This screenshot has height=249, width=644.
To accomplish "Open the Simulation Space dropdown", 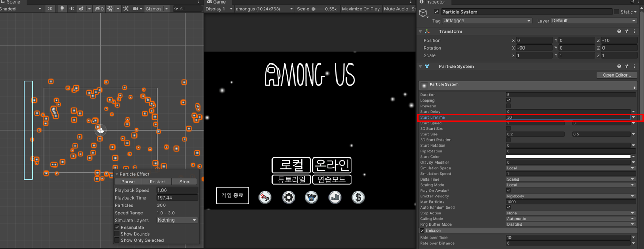I will 570,168.
